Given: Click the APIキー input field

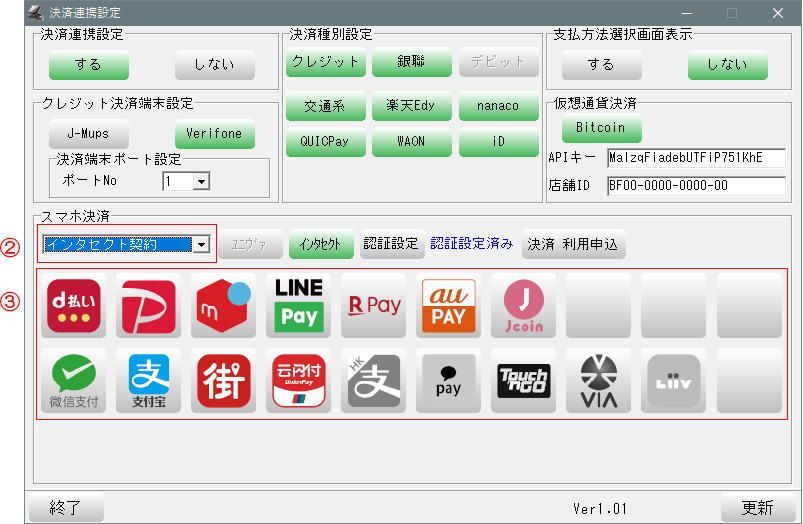Looking at the screenshot, I should coord(695,158).
